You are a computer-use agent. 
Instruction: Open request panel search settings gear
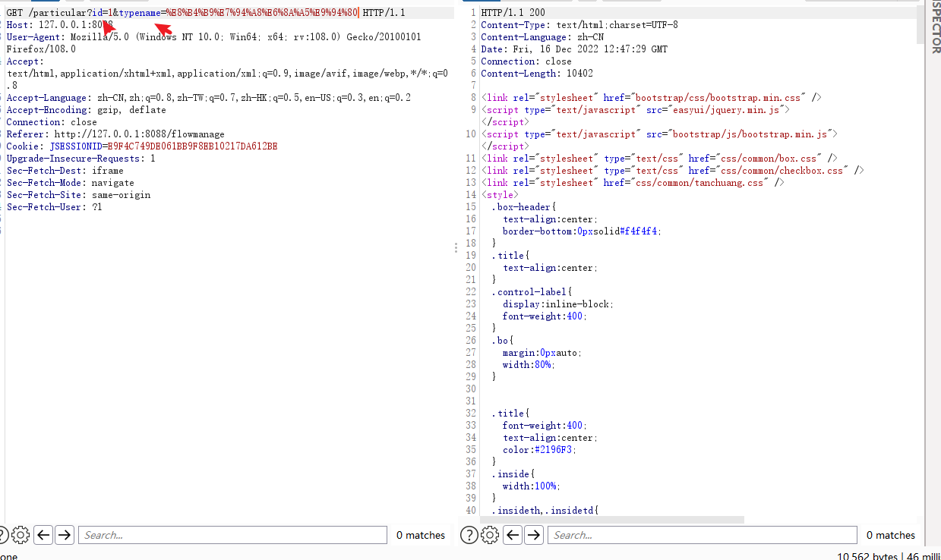point(21,535)
